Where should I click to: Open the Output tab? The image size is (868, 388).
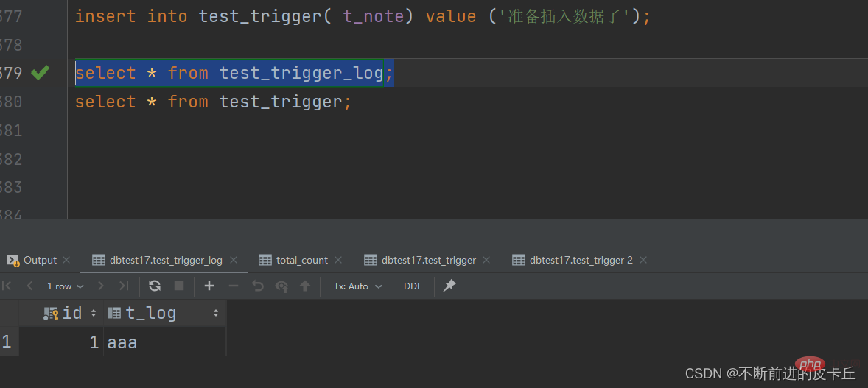point(39,260)
